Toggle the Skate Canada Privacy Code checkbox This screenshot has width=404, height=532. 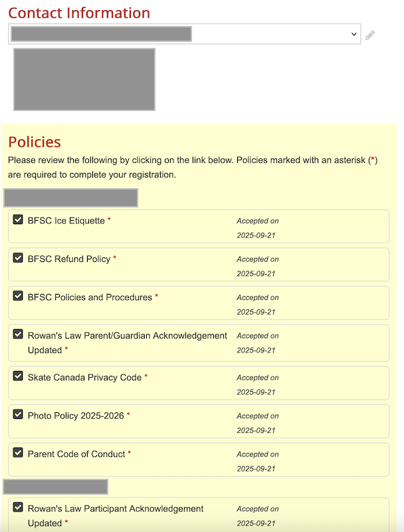[18, 376]
